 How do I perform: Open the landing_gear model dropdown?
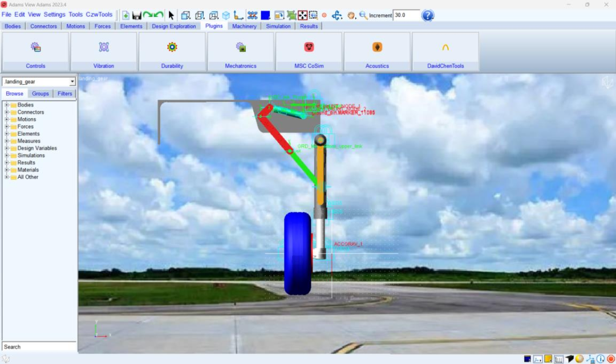pos(72,82)
